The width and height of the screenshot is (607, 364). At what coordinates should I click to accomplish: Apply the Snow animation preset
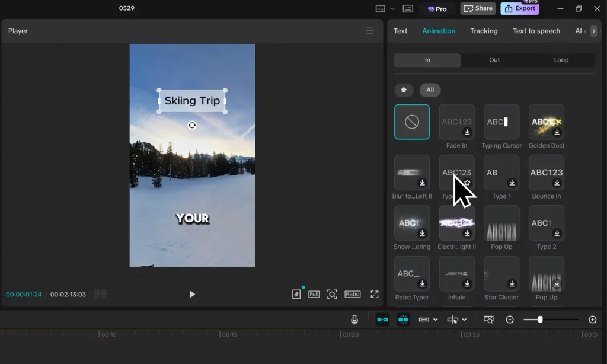point(412,223)
